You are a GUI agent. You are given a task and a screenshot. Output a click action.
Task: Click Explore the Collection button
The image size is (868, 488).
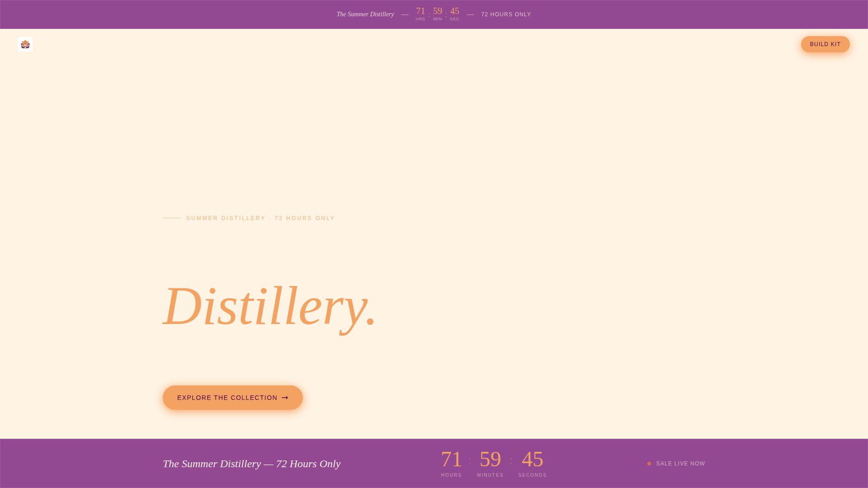tap(232, 398)
